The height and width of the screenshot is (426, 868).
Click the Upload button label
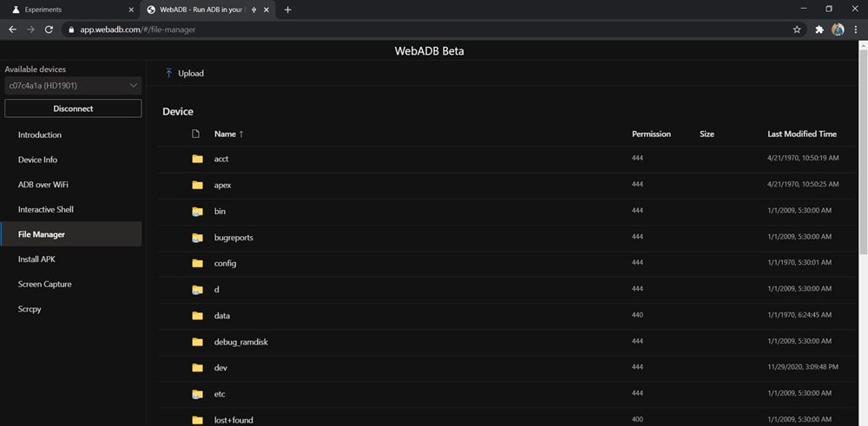pyautogui.click(x=191, y=73)
